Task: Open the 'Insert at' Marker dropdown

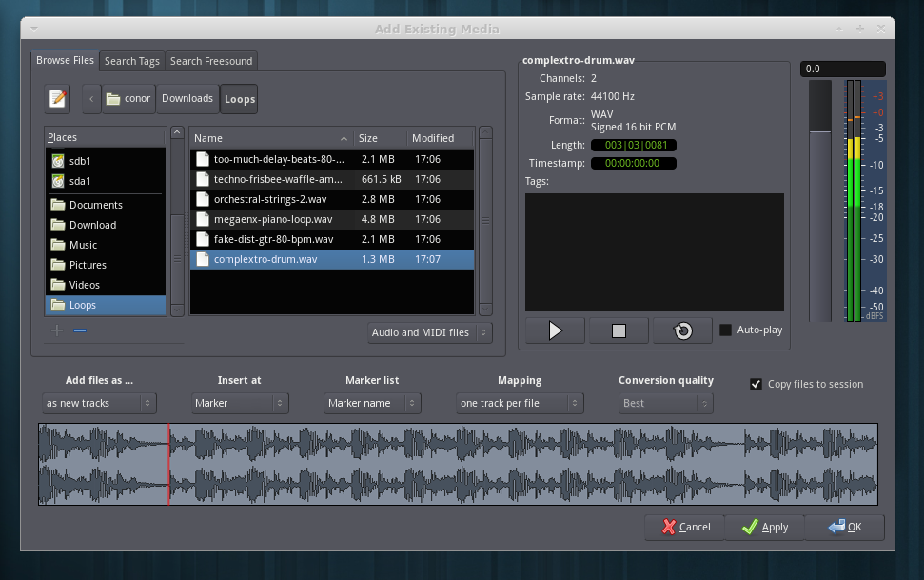Action: [240, 403]
